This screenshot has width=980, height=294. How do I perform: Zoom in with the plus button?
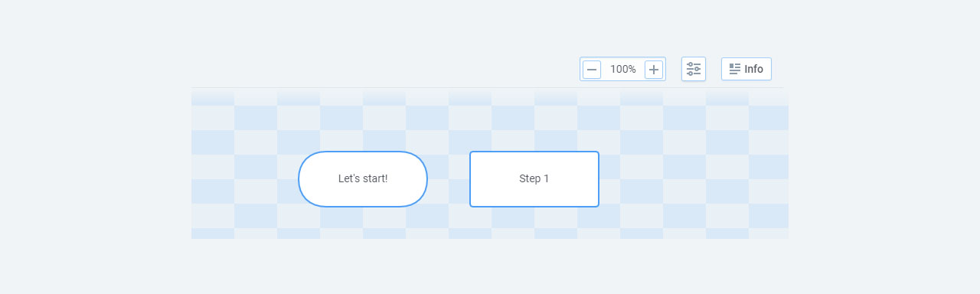[654, 70]
